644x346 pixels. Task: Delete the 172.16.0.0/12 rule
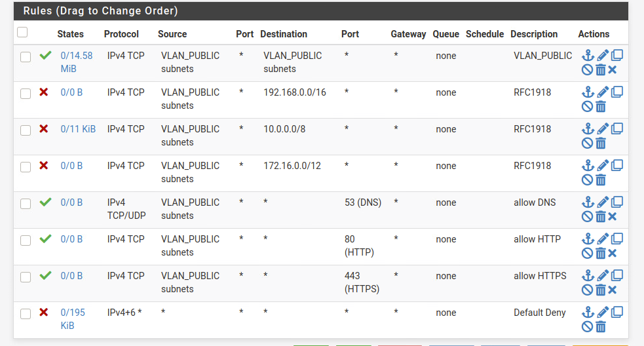[x=601, y=180]
